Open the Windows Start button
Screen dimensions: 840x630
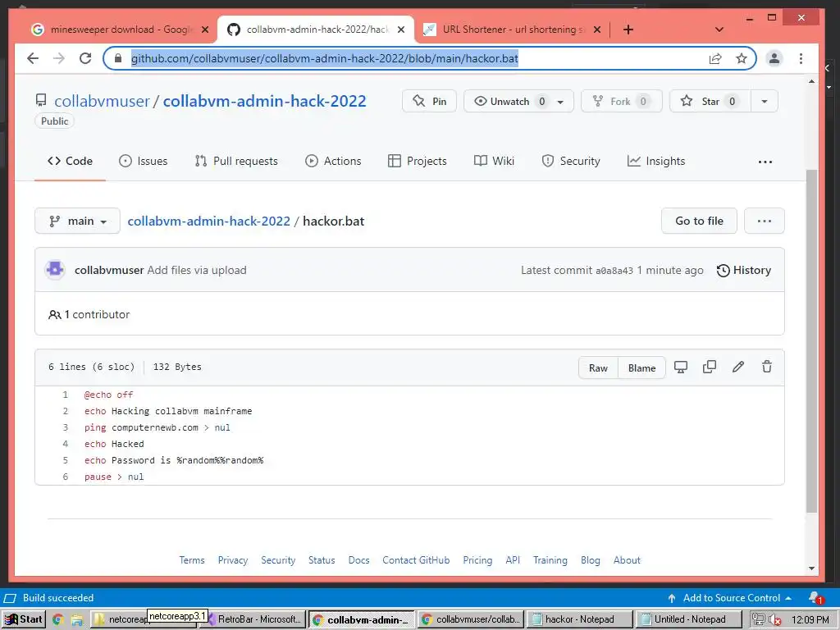click(24, 620)
